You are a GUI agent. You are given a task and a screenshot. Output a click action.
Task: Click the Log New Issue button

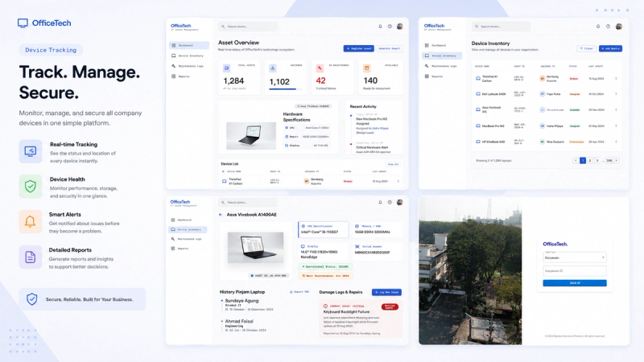(386, 292)
